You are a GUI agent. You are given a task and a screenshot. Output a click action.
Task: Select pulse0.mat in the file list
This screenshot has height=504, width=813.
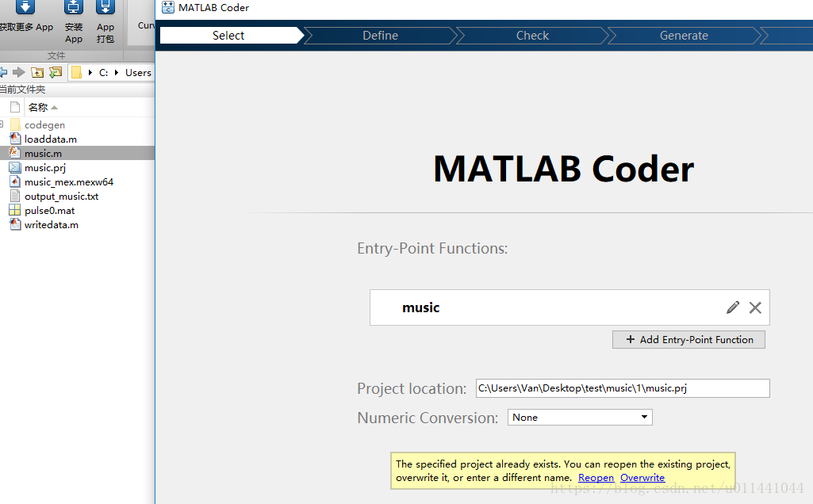click(50, 210)
